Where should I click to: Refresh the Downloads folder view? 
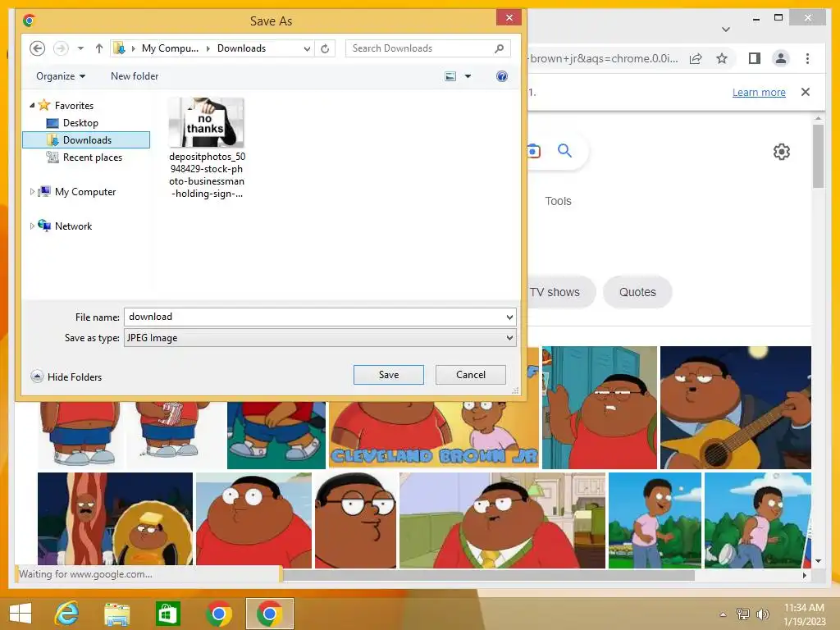click(325, 48)
